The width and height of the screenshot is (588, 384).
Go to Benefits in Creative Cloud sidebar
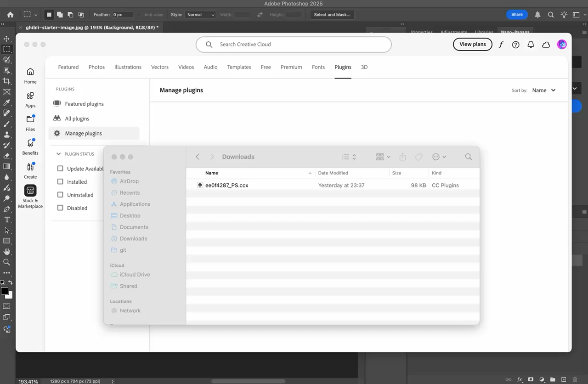[x=30, y=147]
